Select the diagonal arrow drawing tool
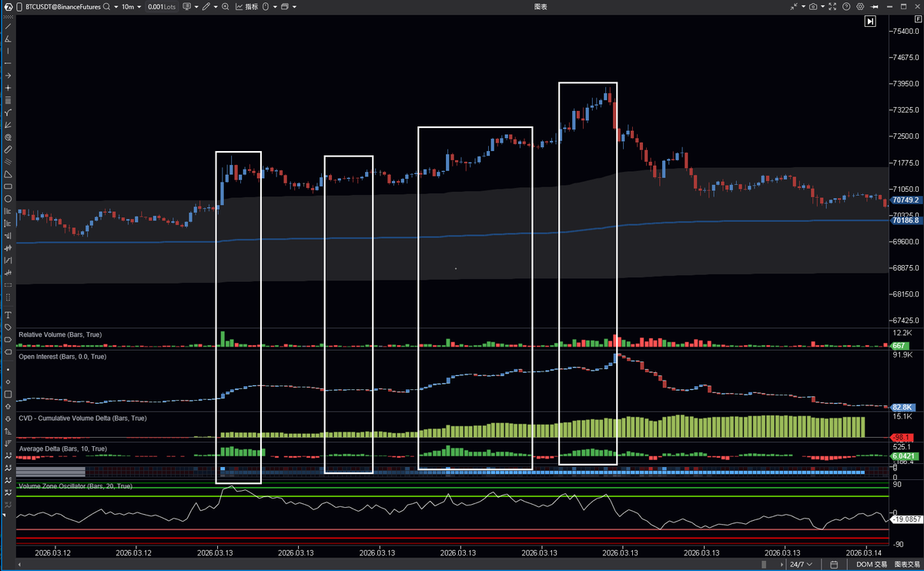The width and height of the screenshot is (924, 571). [8, 125]
